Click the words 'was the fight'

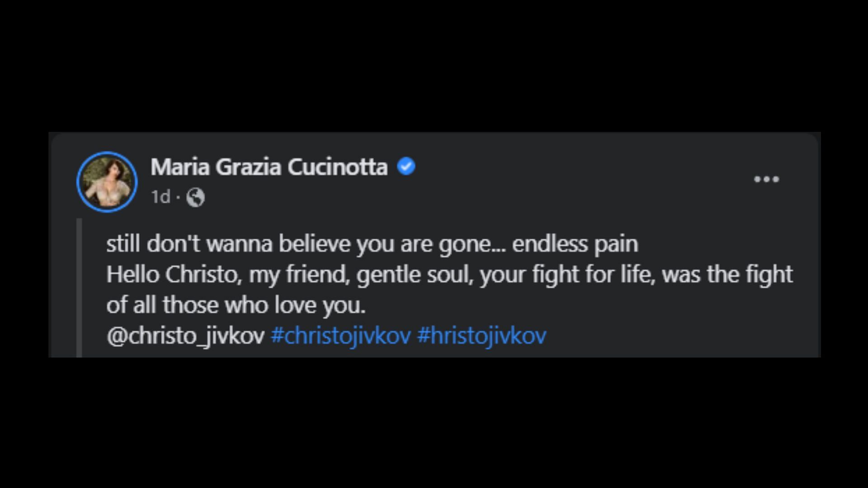[x=727, y=275]
